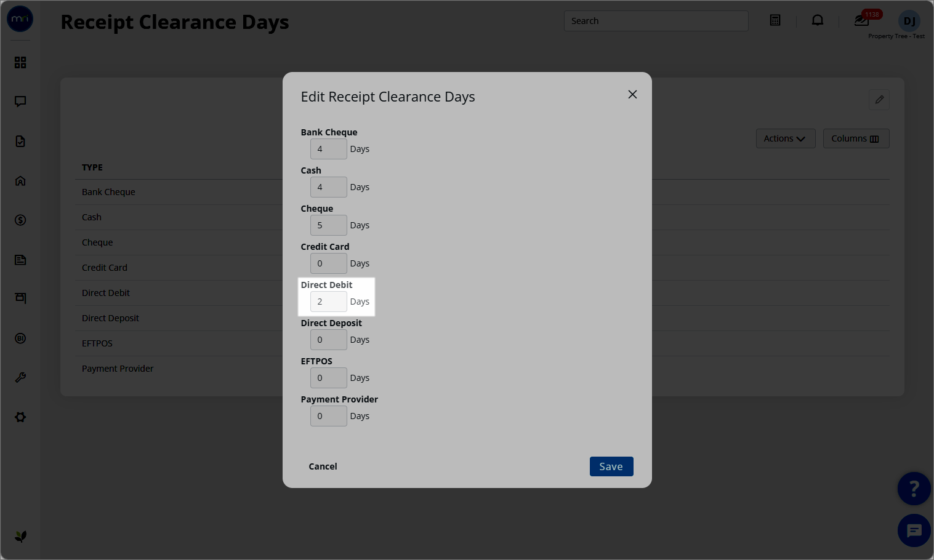Open the chat support bubble button
934x560 pixels.
[x=914, y=530]
